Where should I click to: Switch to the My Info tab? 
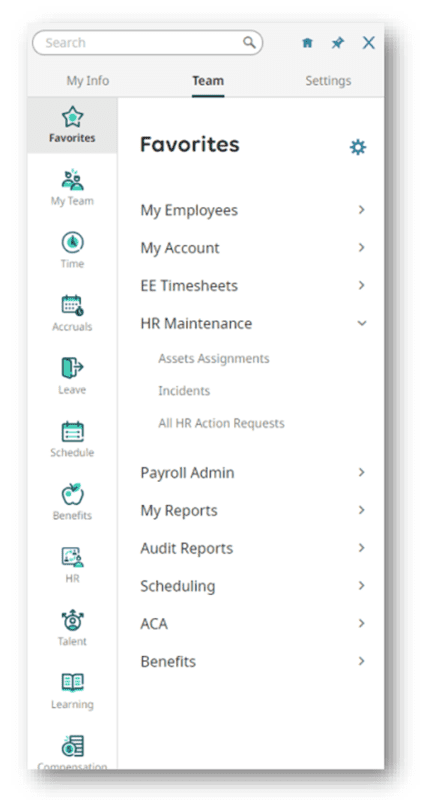click(88, 81)
